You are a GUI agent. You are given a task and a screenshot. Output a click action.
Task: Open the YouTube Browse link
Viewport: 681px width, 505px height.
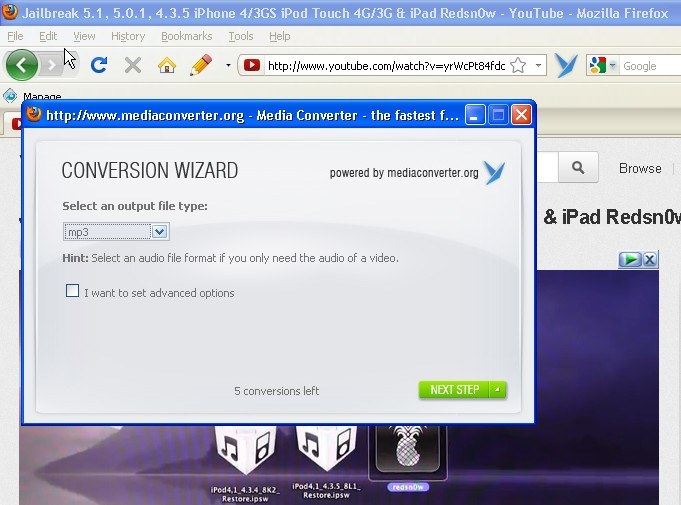click(x=640, y=168)
